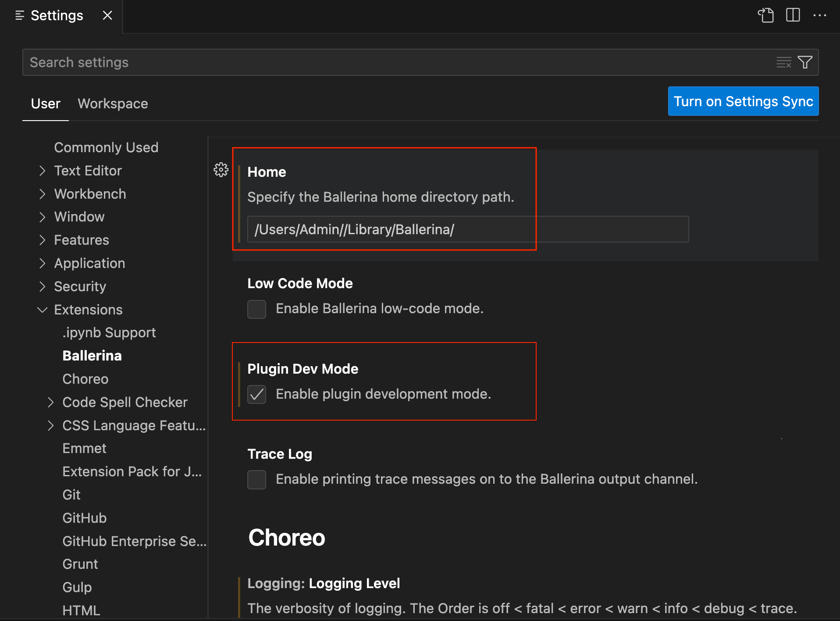This screenshot has height=621, width=840.
Task: Select .ipynb Support in the tree
Action: pyautogui.click(x=109, y=332)
